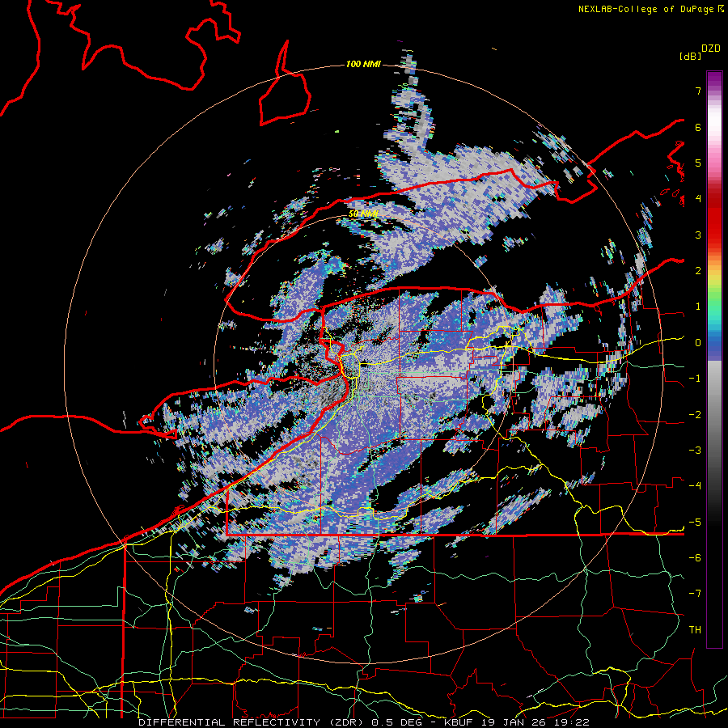The image size is (728, 728).
Task: Click the -2 value on color scale
Action: pos(695,414)
